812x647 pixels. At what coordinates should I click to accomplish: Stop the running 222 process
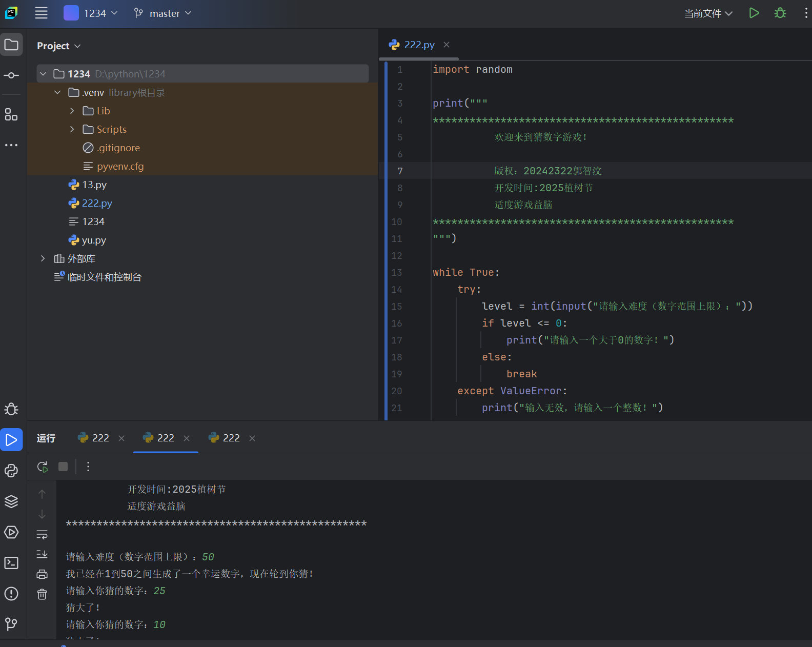point(63,467)
